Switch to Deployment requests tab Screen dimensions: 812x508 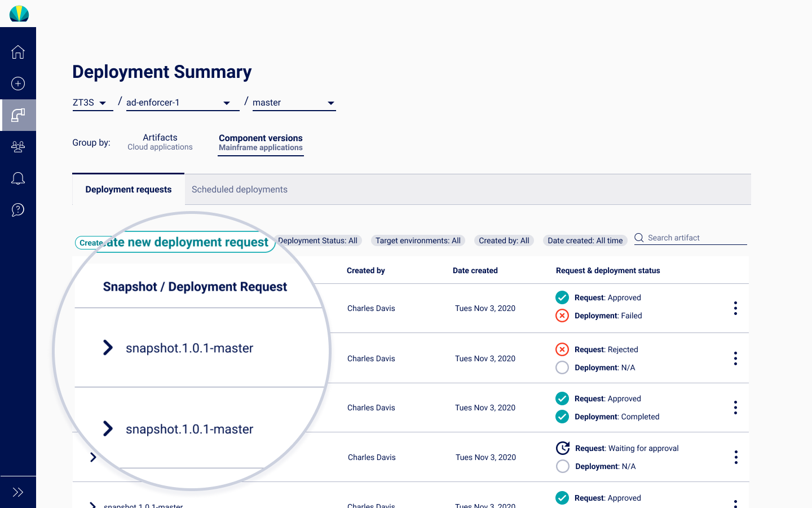click(129, 190)
